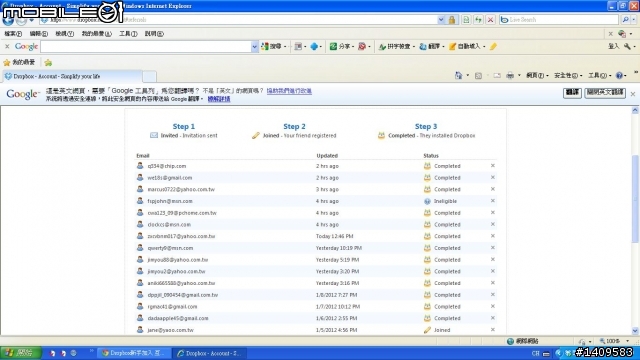The image size is (640, 360).
Task: Select the Dropbox - Account browser tab
Action: (x=72, y=76)
